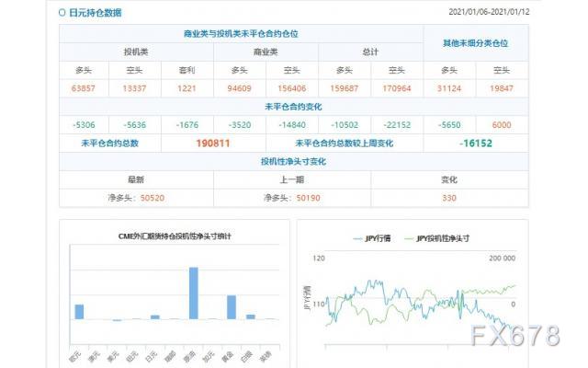Select the value 159687
The height and width of the screenshot is (368, 588).
click(345, 88)
